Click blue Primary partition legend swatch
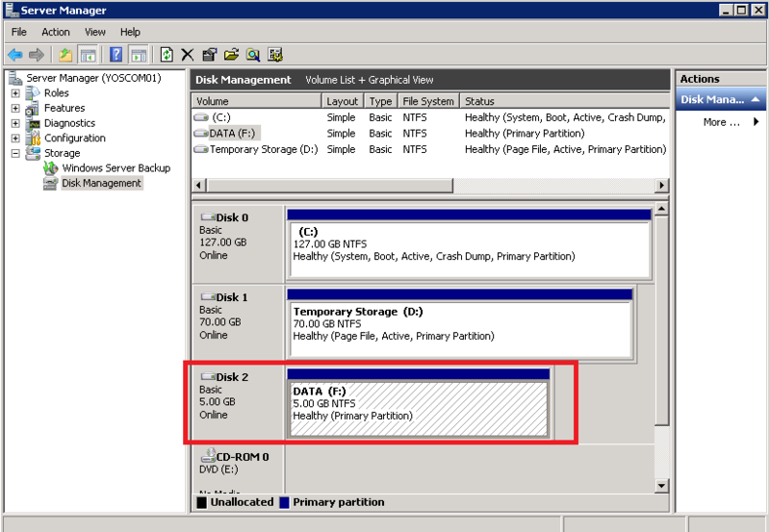 (284, 502)
